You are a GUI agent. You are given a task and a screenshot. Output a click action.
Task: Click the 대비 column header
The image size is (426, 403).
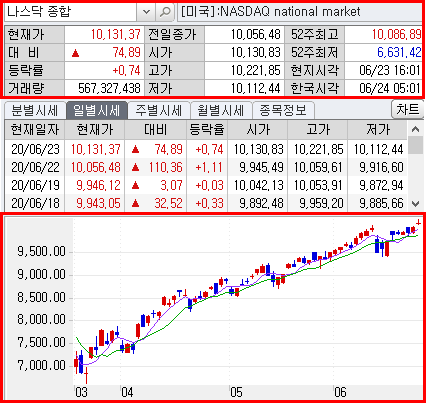point(155,130)
